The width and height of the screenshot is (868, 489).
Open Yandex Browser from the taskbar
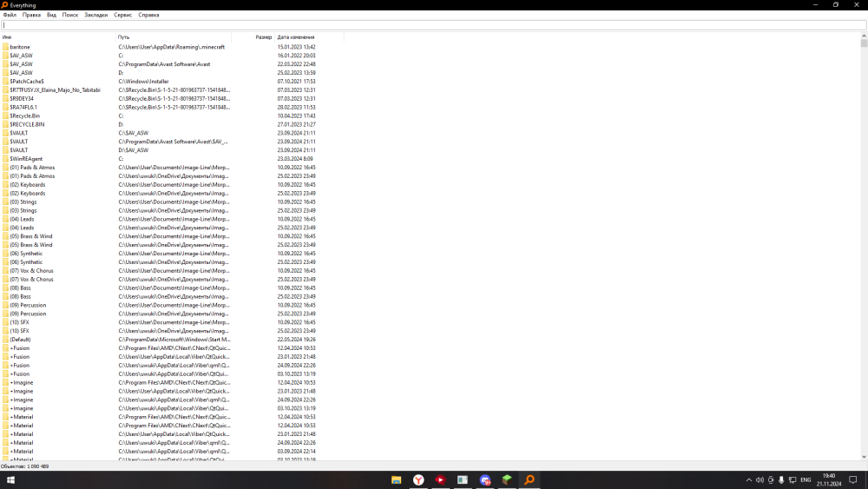[418, 480]
